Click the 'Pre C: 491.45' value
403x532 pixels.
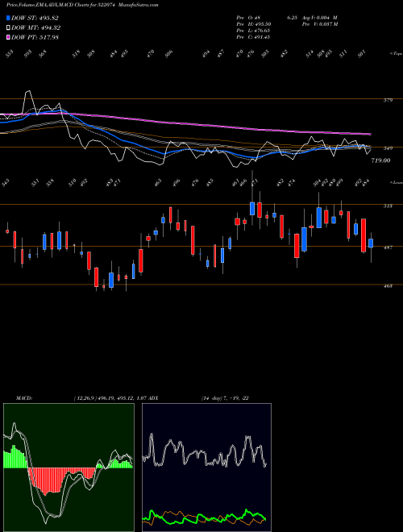[x=253, y=37]
